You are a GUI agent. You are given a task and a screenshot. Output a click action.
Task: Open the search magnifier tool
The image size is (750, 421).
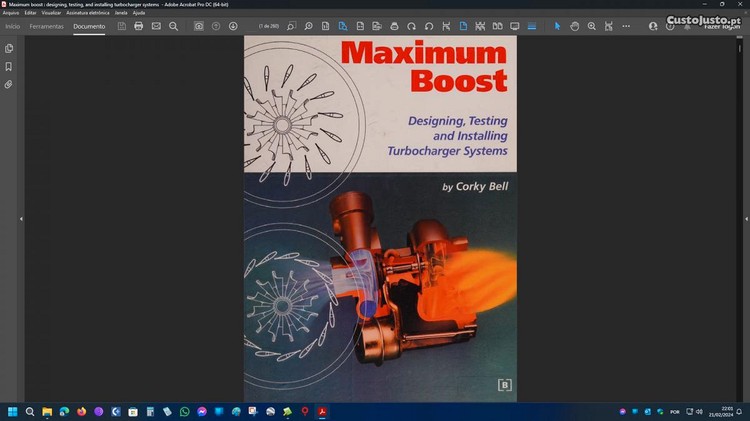pos(173,26)
